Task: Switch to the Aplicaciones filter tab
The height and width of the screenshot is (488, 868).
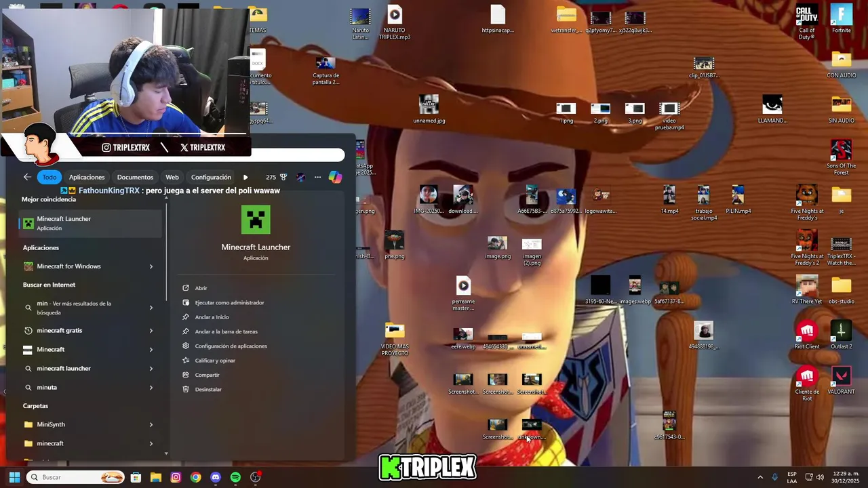Action: (x=87, y=177)
